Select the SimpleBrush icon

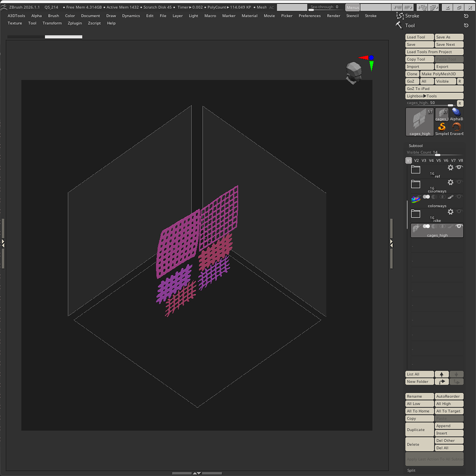[x=441, y=127]
